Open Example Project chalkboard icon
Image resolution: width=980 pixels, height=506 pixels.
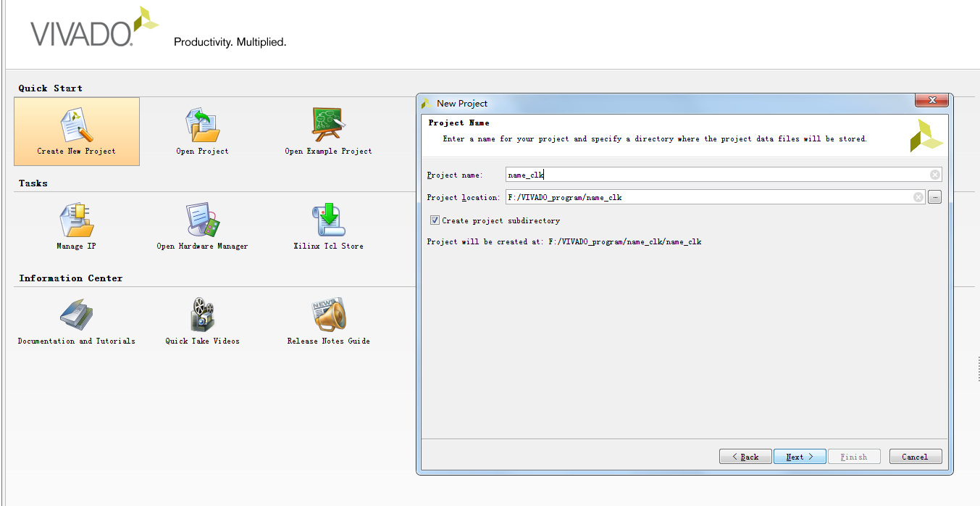click(329, 125)
